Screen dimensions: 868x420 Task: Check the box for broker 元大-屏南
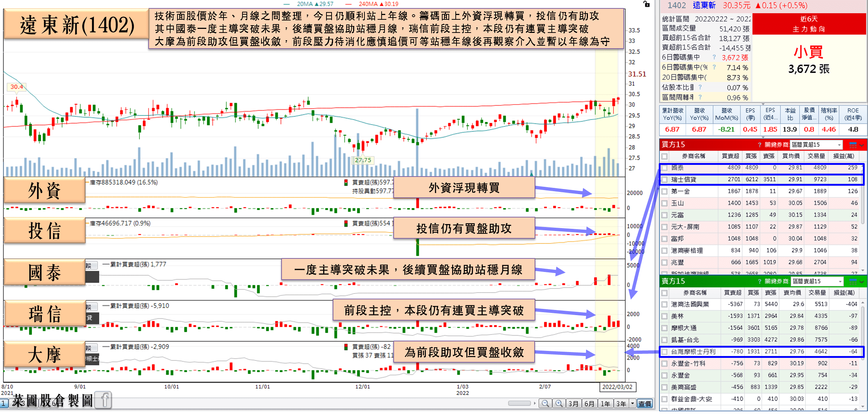click(x=665, y=227)
